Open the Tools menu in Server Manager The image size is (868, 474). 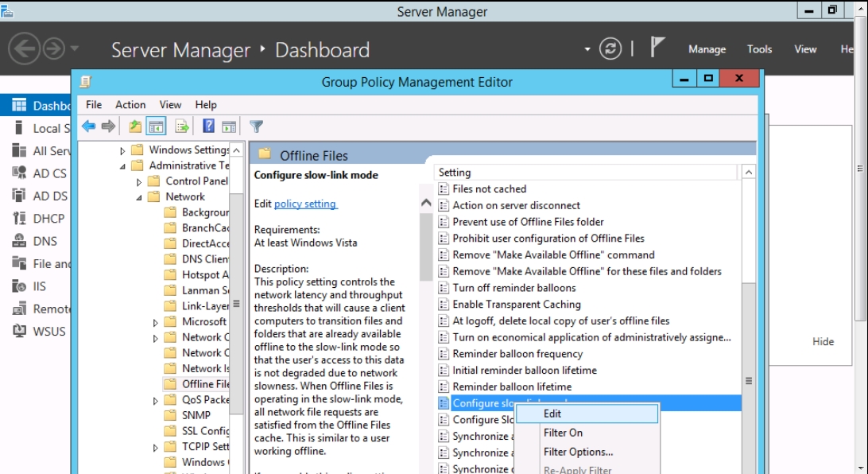(759, 49)
